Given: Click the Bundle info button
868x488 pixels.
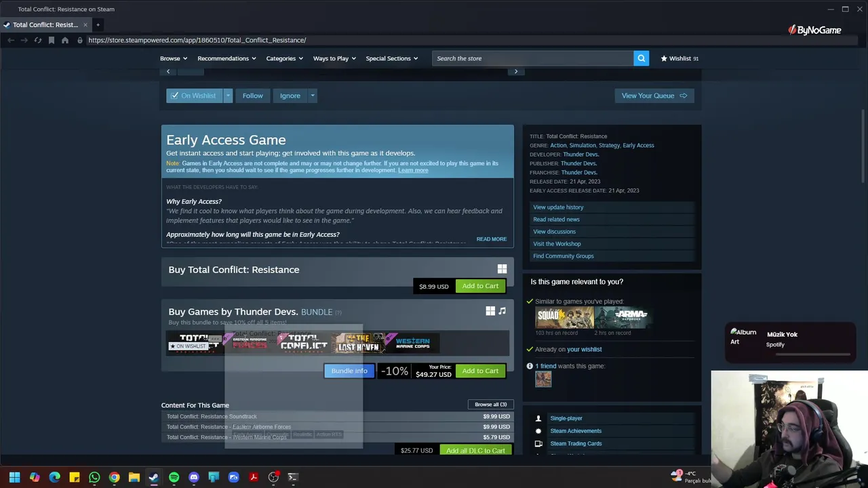Looking at the screenshot, I should tap(349, 371).
